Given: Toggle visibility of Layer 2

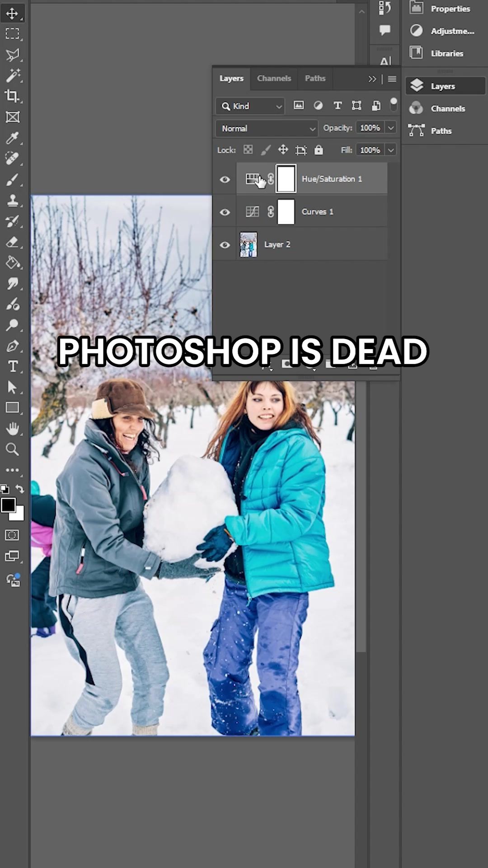Looking at the screenshot, I should (x=225, y=245).
